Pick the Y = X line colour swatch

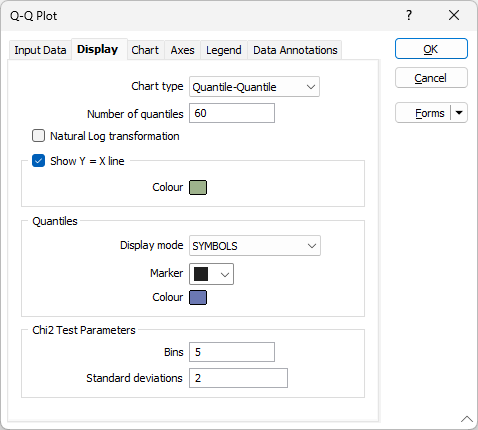(x=198, y=187)
